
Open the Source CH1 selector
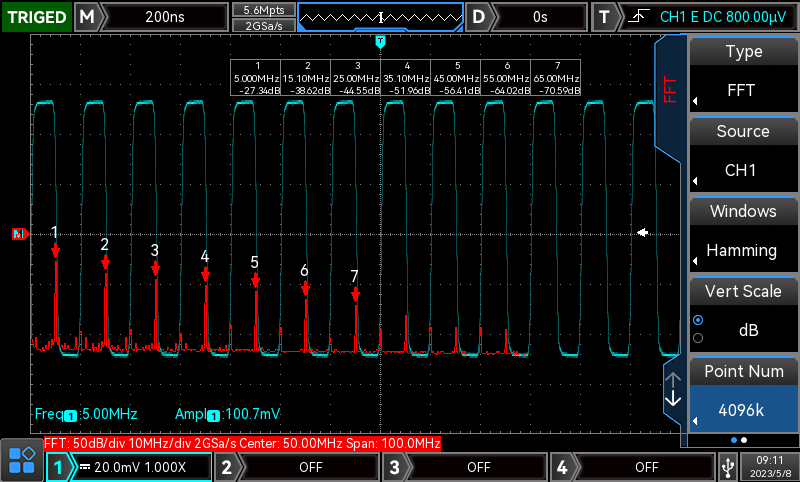(743, 170)
